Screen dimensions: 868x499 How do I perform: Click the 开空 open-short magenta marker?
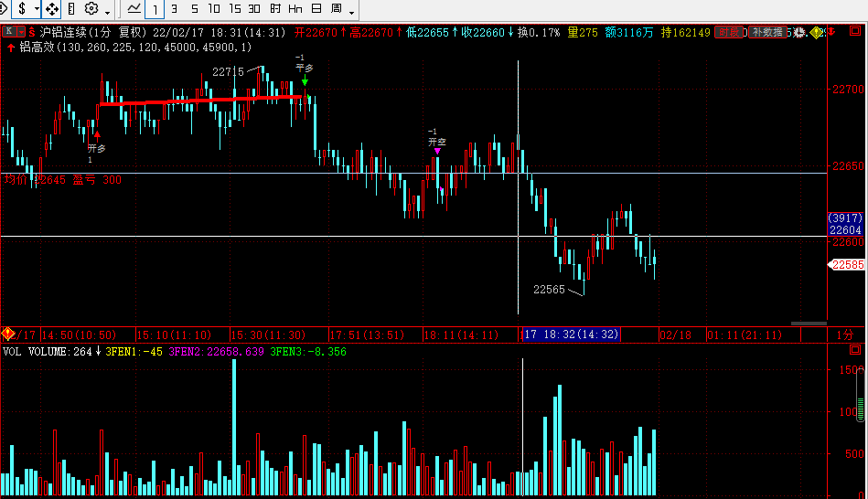(x=437, y=151)
